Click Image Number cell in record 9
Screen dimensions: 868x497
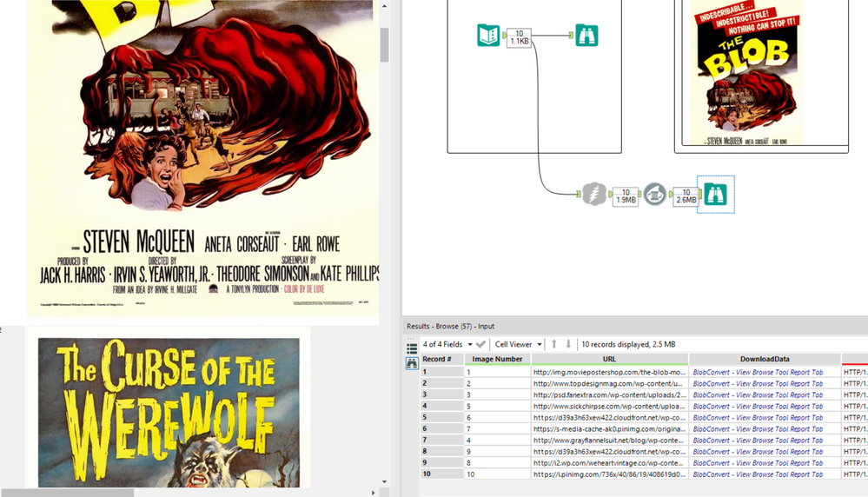(x=497, y=463)
